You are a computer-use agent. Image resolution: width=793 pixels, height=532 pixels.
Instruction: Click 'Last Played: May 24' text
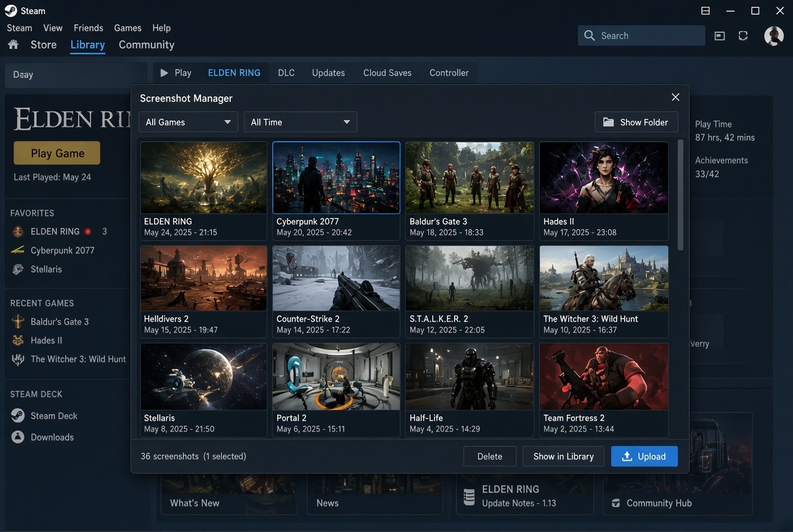[52, 177]
